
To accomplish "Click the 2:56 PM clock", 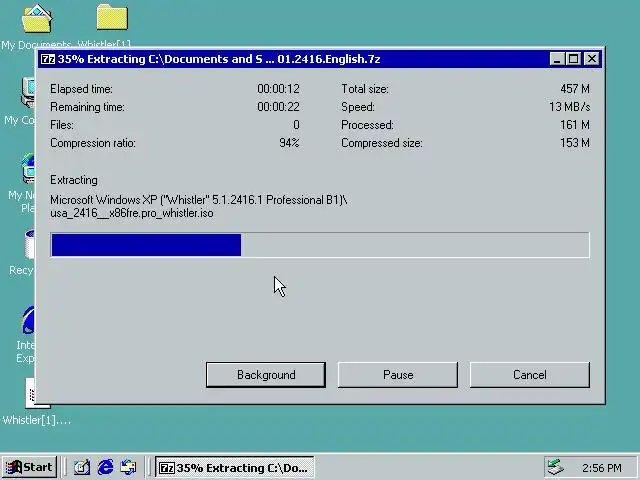I will click(602, 468).
